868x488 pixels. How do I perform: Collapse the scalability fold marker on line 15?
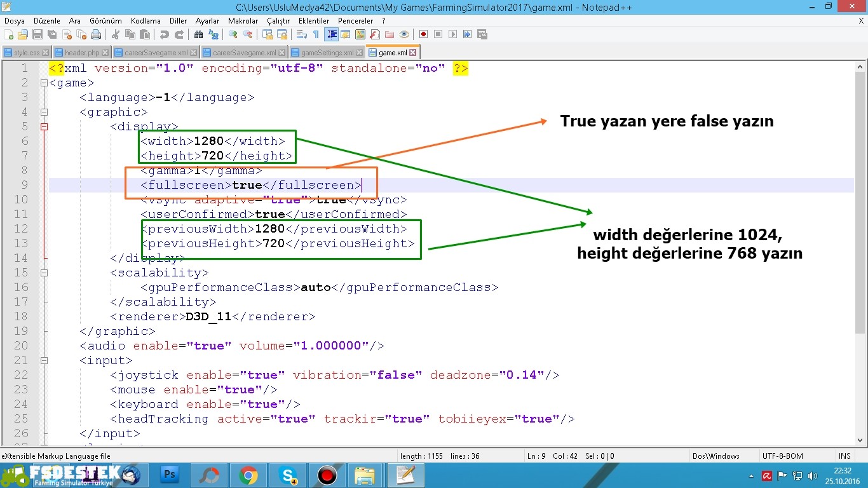(x=44, y=273)
